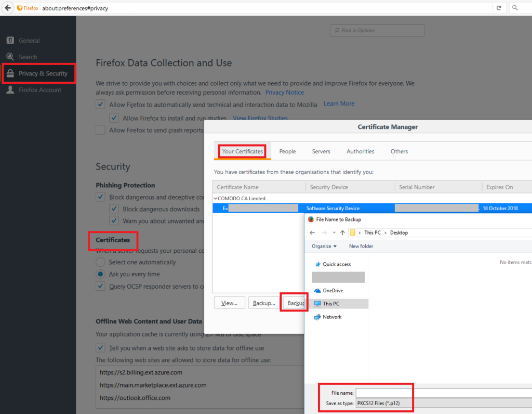Viewport: 532px width, 414px height.
Task: Toggle Tell you when a web site asks to store data
Action: point(100,348)
